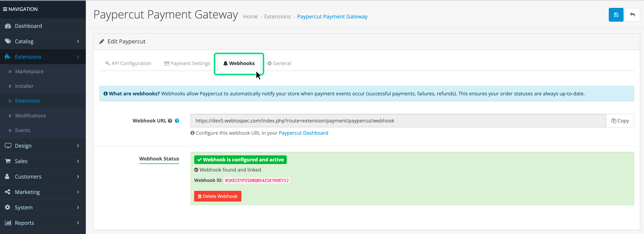Click the check circle icon beside Webhook found and linked
The image size is (644, 234).
click(196, 170)
